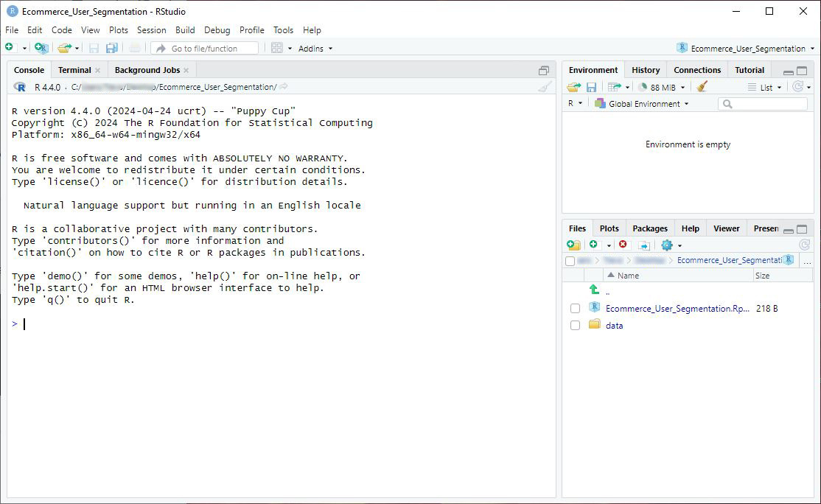The width and height of the screenshot is (821, 504).
Task: Click the Go to file/function field
Action: (x=205, y=49)
